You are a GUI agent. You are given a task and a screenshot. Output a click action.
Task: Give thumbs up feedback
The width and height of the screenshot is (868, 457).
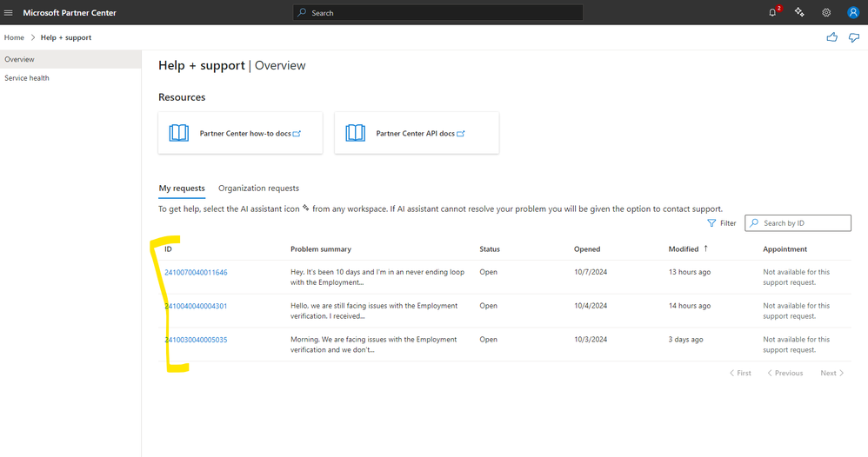pyautogui.click(x=832, y=37)
